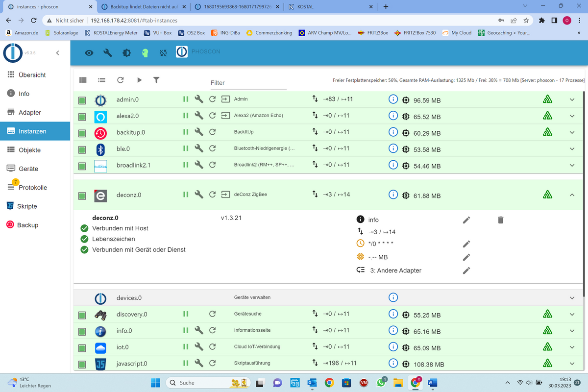The width and height of the screenshot is (588, 392).
Task: Toggle the green box for discovery.0
Action: pos(82,315)
